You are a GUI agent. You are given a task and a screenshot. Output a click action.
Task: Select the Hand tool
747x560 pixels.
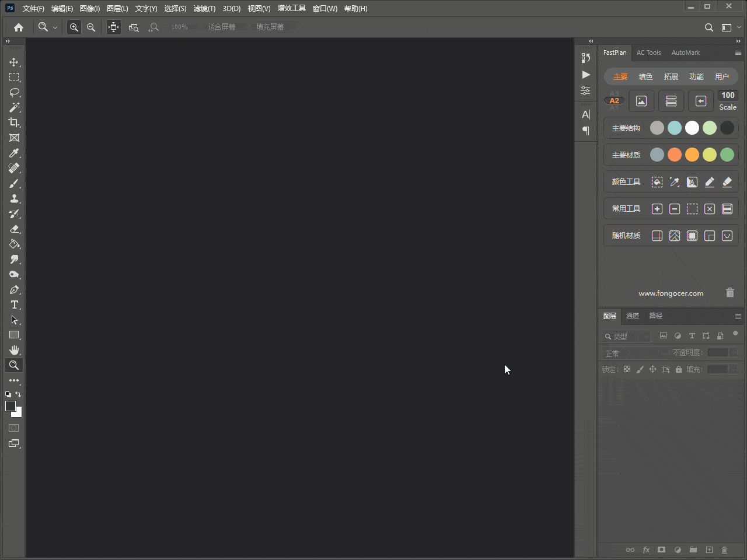click(14, 350)
